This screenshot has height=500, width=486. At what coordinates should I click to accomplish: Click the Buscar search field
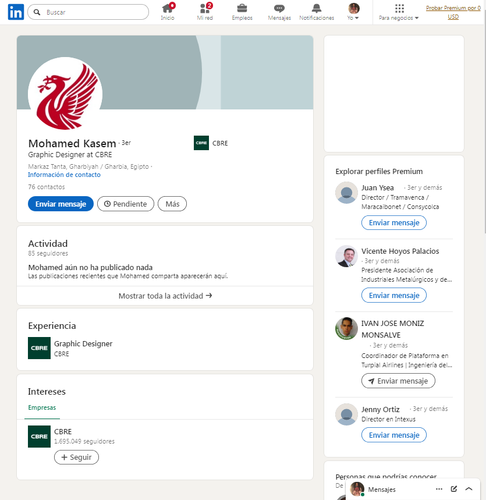(x=88, y=12)
